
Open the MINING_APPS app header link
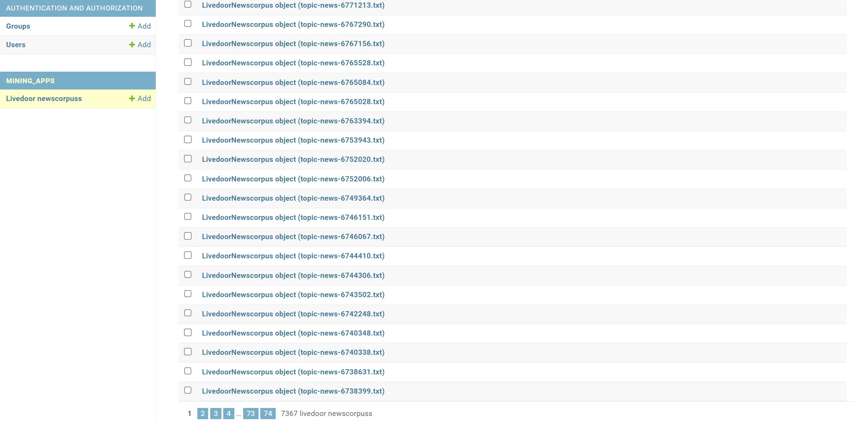(x=30, y=81)
